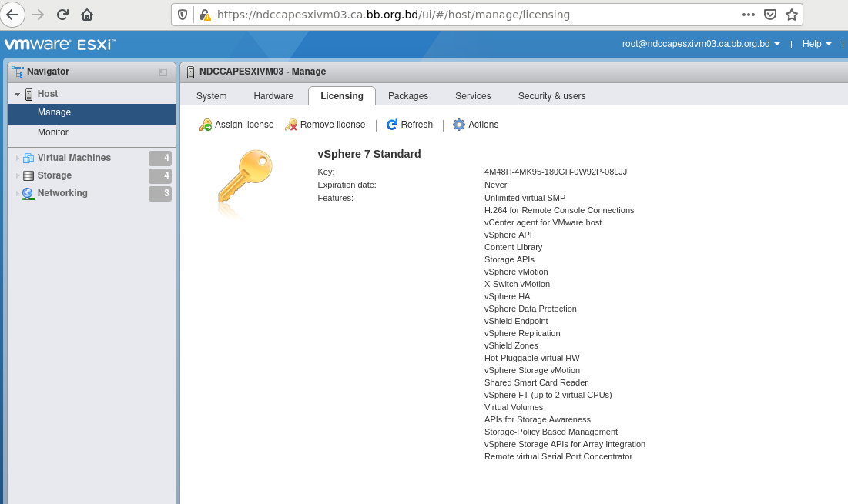This screenshot has height=504, width=848.
Task: Open the Help dropdown menu
Action: click(x=816, y=44)
